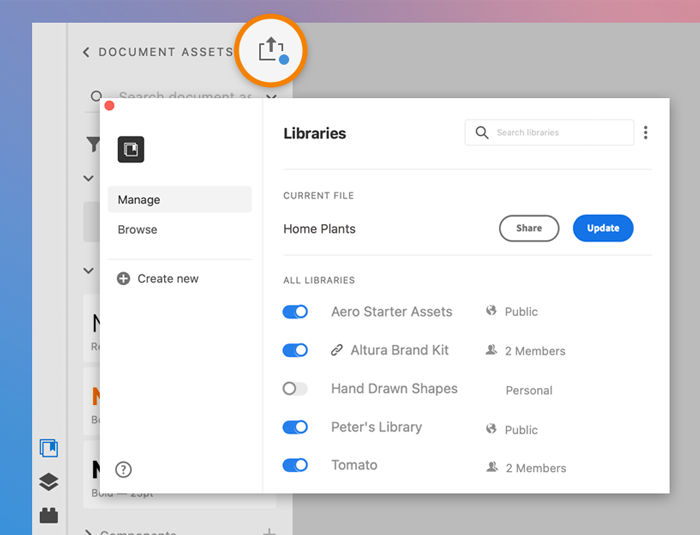Open the help question mark icon
Screen dimensions: 700x535
[123, 469]
